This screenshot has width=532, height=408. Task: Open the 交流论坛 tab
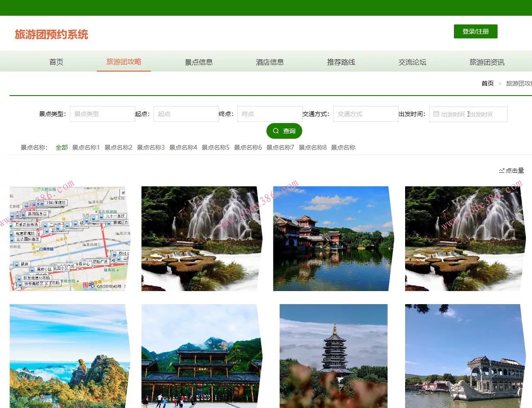coord(412,62)
